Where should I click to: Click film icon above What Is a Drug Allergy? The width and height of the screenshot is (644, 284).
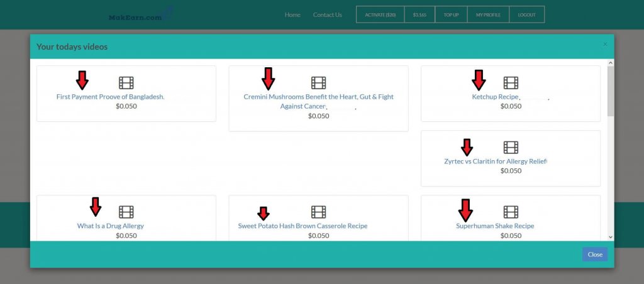(126, 212)
